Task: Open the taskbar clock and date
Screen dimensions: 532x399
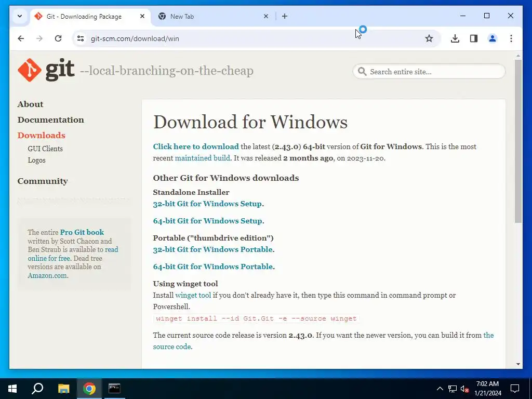Action: [487, 389]
